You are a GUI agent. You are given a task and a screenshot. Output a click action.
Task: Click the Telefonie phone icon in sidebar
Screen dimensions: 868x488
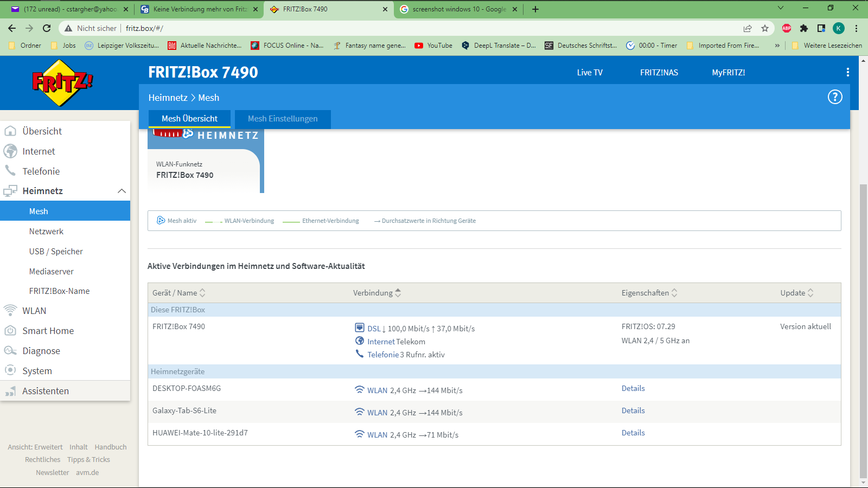pyautogui.click(x=10, y=171)
